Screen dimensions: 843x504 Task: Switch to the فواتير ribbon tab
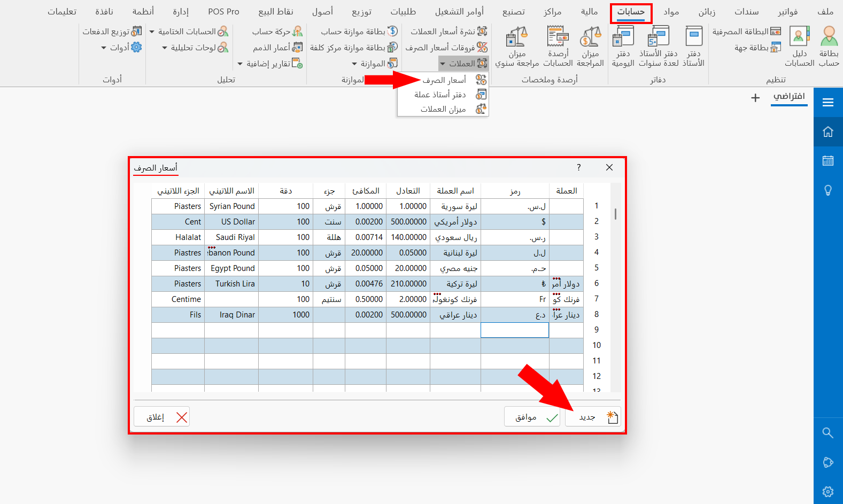coord(787,12)
